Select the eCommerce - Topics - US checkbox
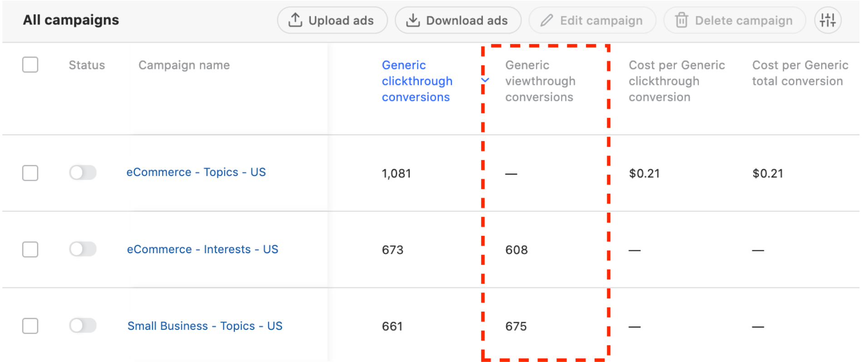Screen dimensions: 868x362 point(30,173)
